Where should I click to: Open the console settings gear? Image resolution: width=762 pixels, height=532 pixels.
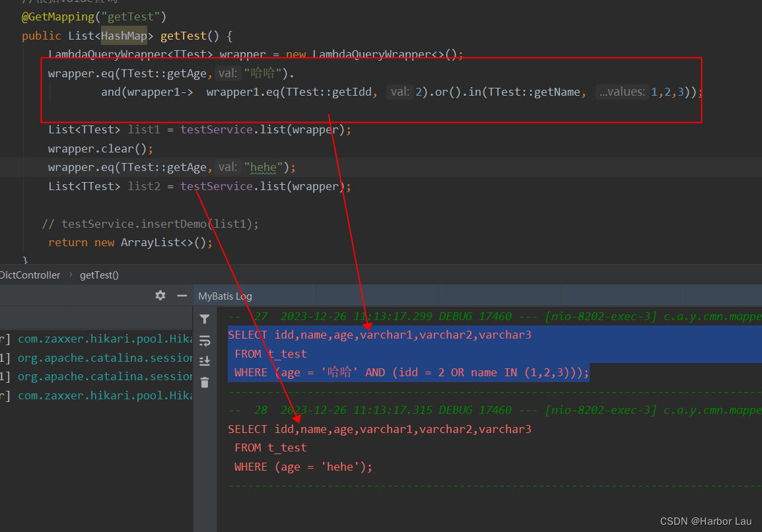[x=160, y=296]
